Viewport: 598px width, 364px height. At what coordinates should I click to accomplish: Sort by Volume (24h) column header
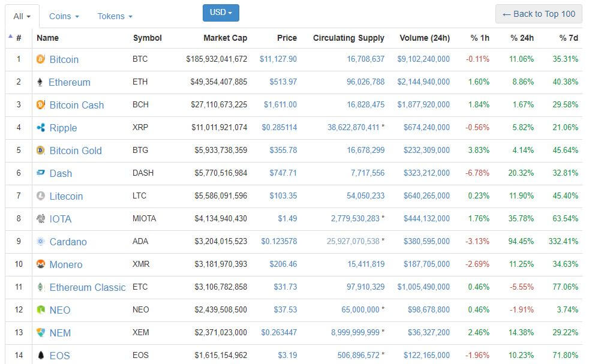click(425, 38)
